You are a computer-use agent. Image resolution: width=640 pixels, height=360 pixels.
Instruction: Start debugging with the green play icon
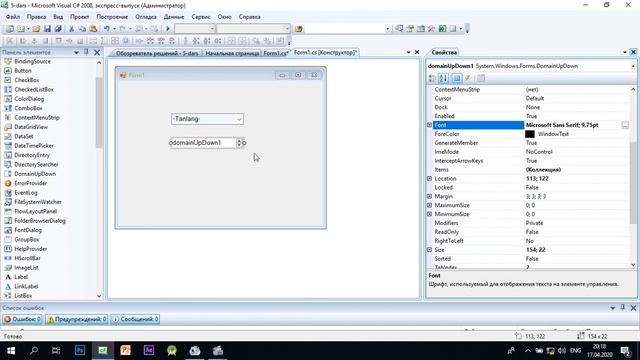(168, 29)
